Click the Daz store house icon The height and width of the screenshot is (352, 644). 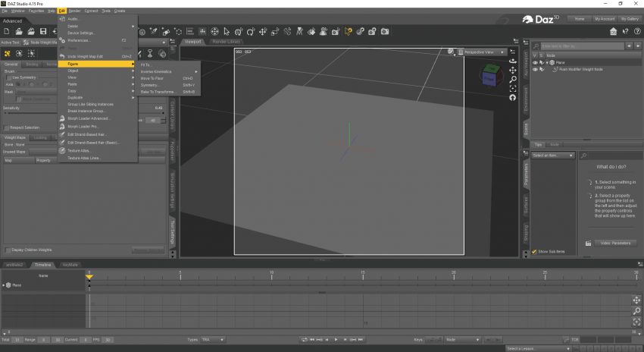(613, 31)
